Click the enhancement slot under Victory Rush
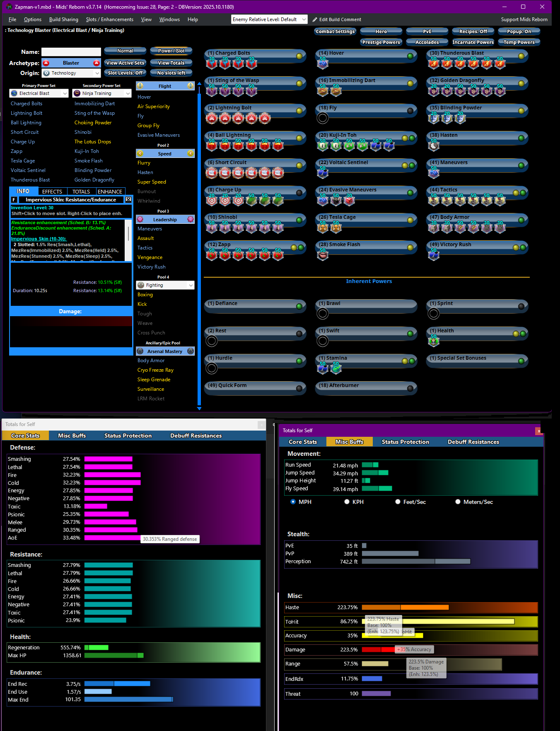The width and height of the screenshot is (560, 731). tap(434, 254)
